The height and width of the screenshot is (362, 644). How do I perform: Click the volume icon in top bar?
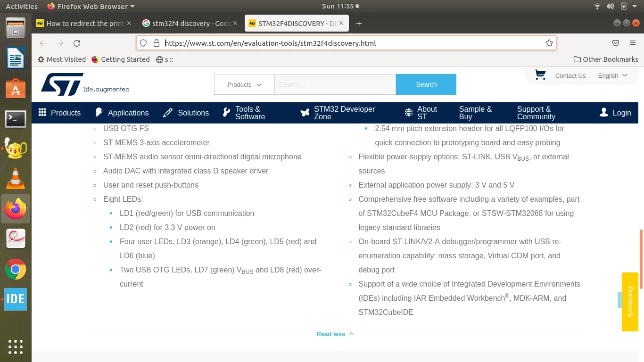[610, 6]
